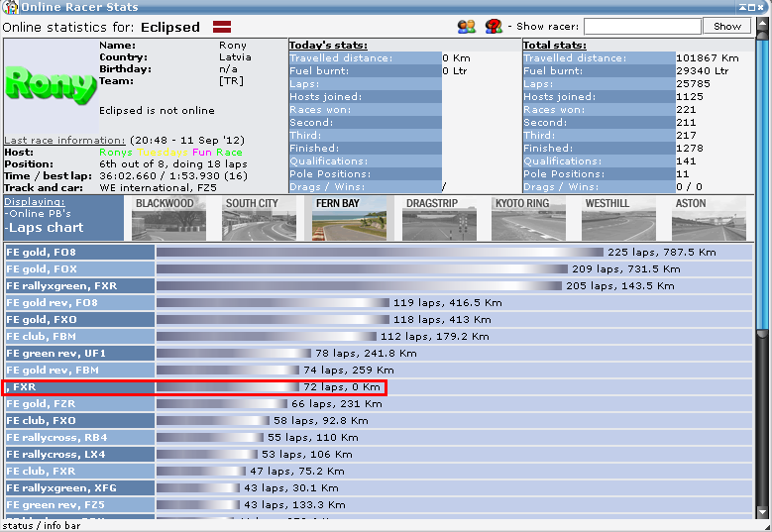Screen dimensions: 772x532
Task: Minimize window via title bar button
Action: [742, 7]
